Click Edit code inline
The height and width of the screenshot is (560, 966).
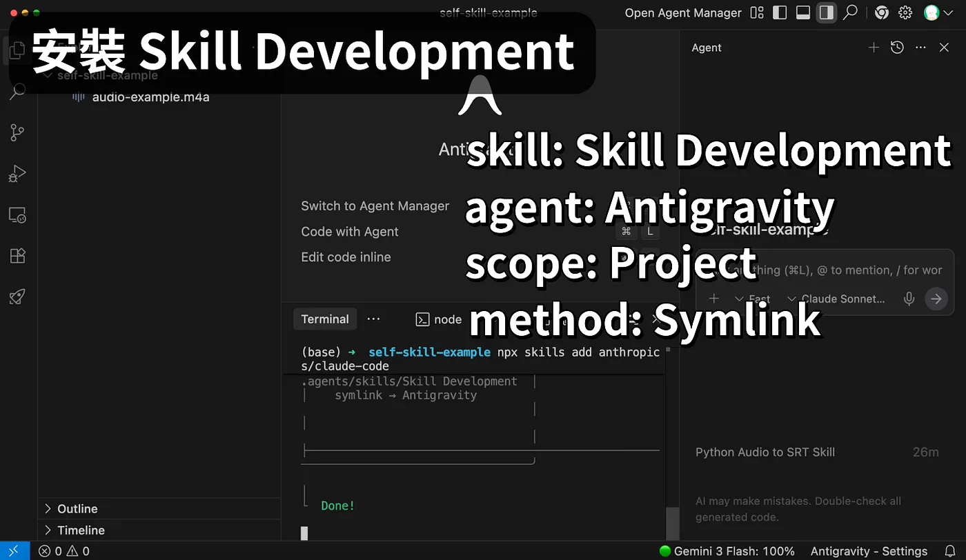(346, 257)
